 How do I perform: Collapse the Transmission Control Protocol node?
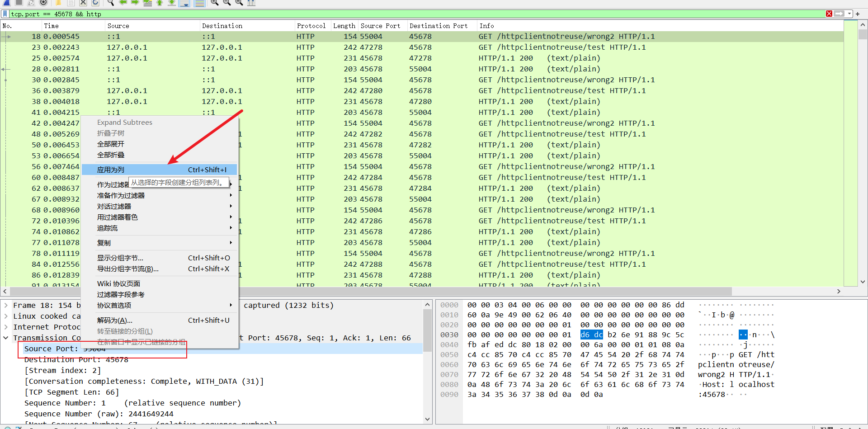(5, 338)
